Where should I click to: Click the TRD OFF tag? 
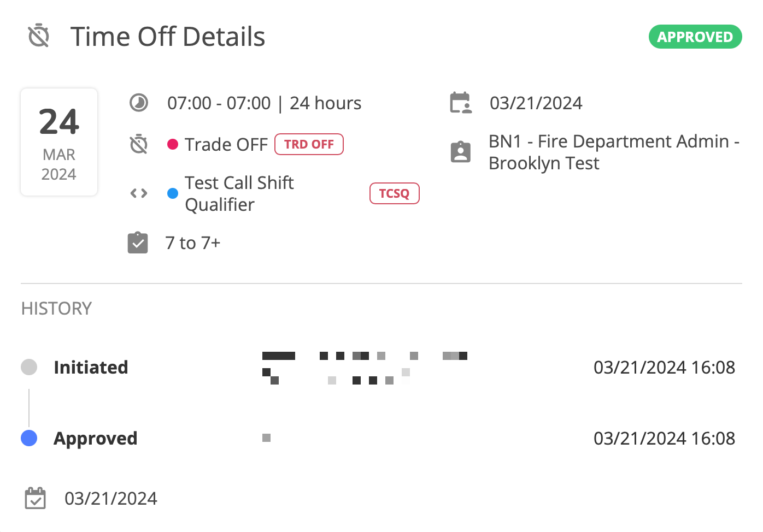(309, 144)
